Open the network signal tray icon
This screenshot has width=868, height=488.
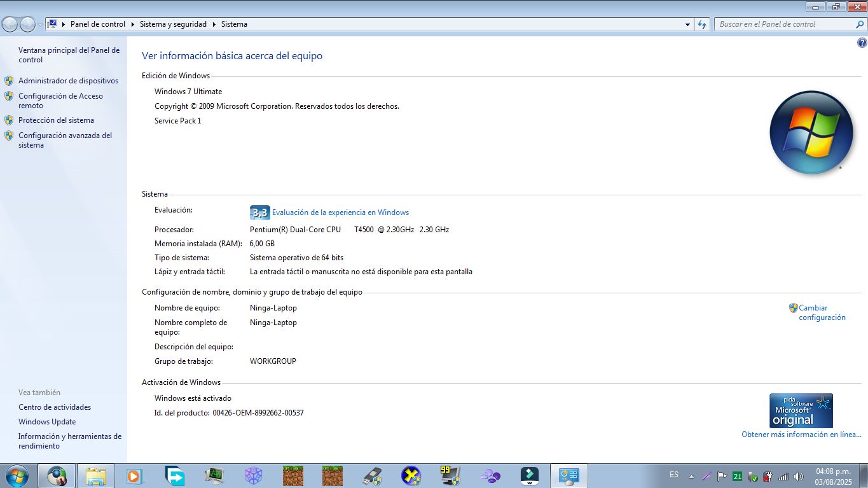(783, 476)
